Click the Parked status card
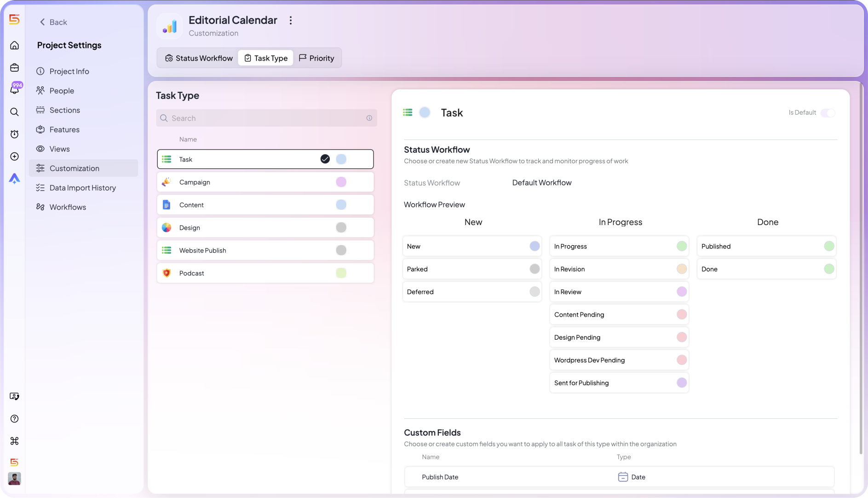Screen dimensions: 868x498 [x=472, y=269]
